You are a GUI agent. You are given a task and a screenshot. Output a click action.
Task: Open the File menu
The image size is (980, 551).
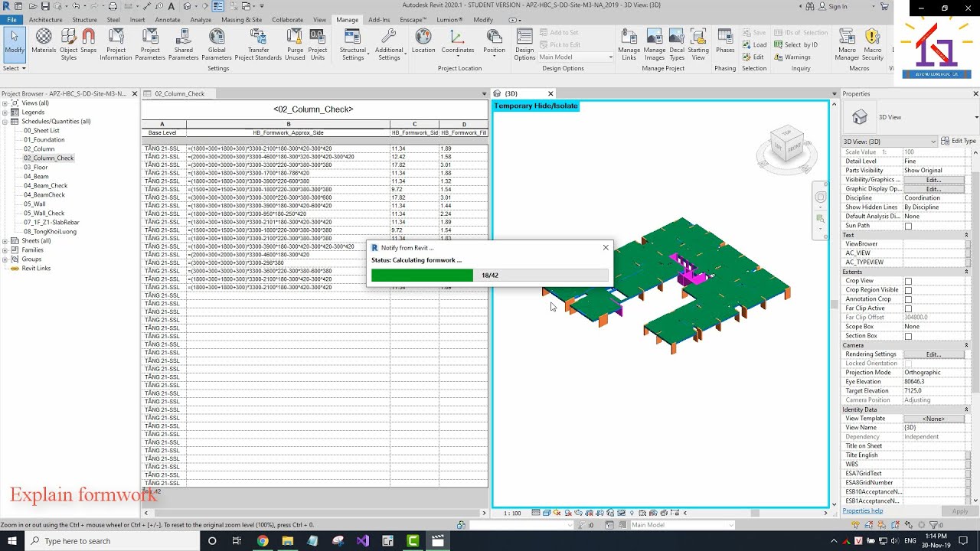click(x=11, y=20)
